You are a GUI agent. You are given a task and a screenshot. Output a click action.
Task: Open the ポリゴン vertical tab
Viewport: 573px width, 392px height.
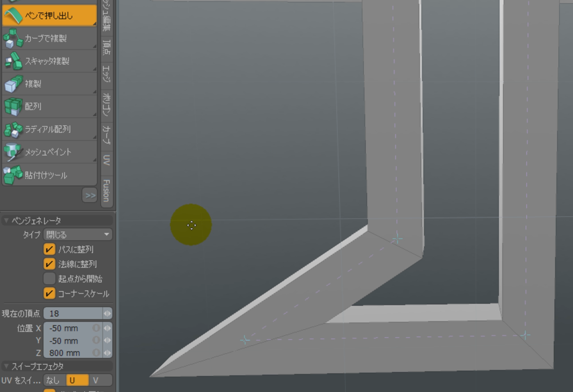106,104
